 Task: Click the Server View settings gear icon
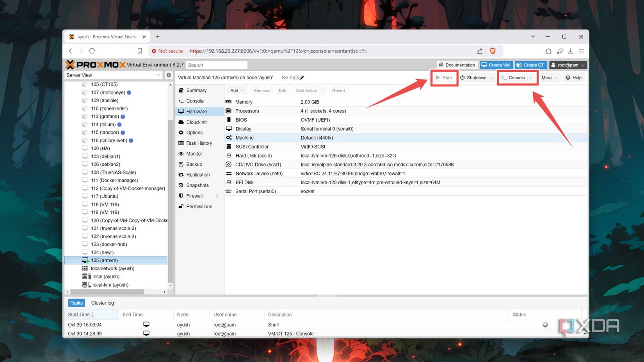point(169,75)
